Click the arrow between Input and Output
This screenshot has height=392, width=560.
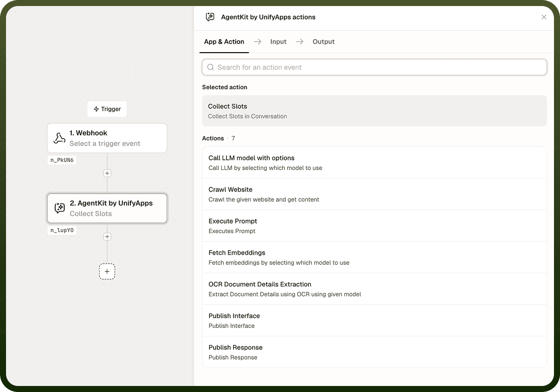pos(300,42)
